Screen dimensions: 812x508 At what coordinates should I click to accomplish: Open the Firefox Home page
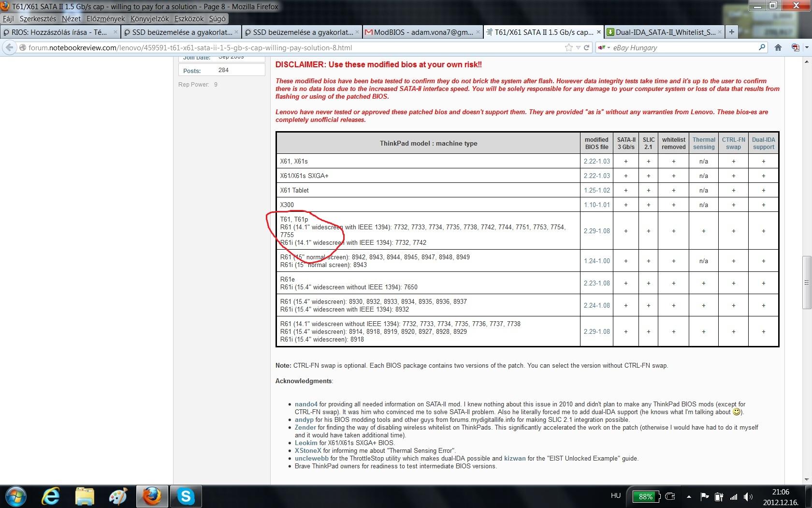[x=778, y=47]
